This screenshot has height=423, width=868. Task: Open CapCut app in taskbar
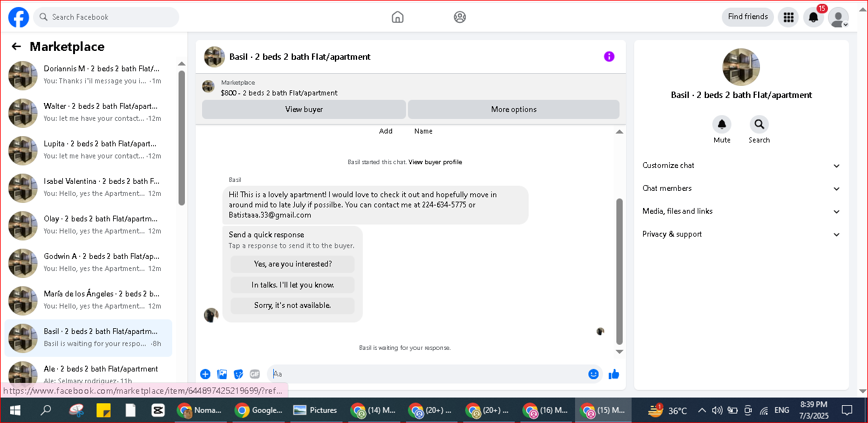[158, 410]
